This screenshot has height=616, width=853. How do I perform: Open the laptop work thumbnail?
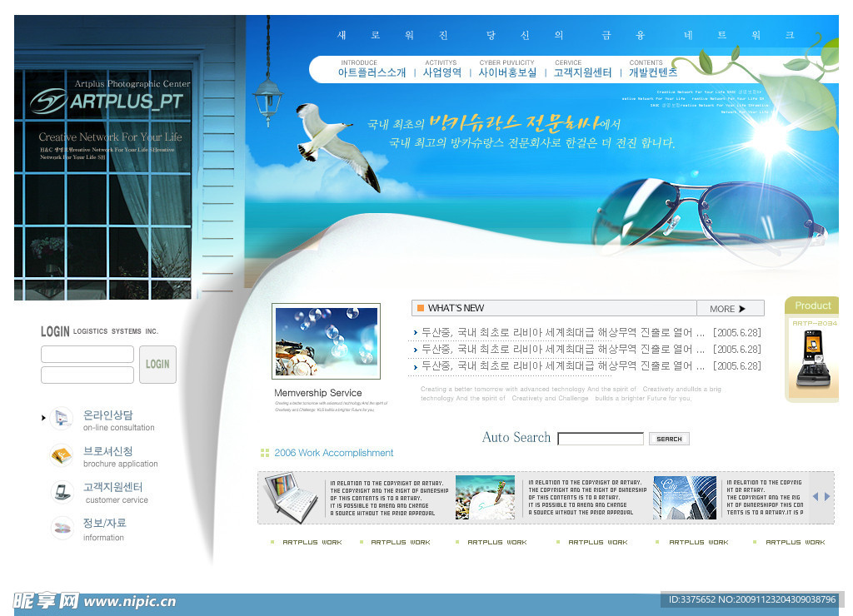[x=291, y=497]
